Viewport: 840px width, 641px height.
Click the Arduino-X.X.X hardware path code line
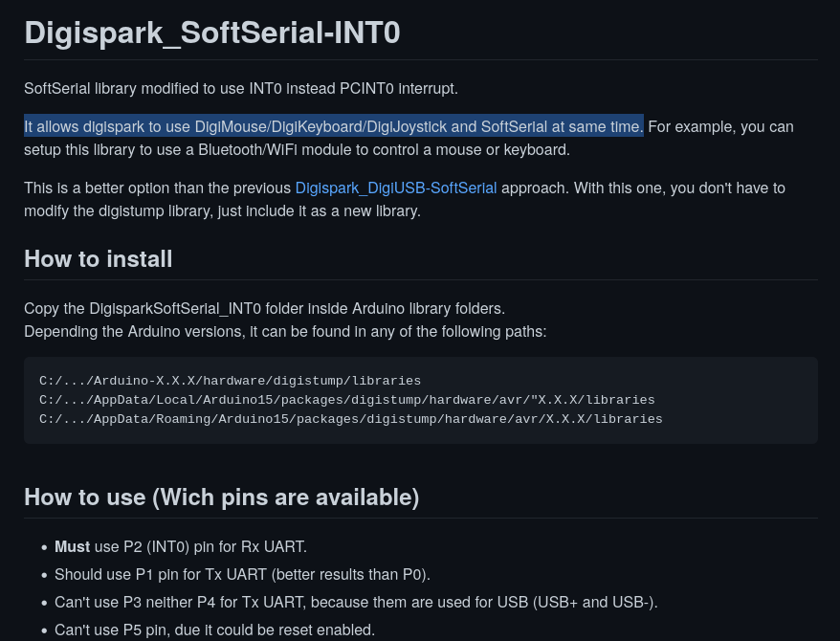pyautogui.click(x=230, y=381)
